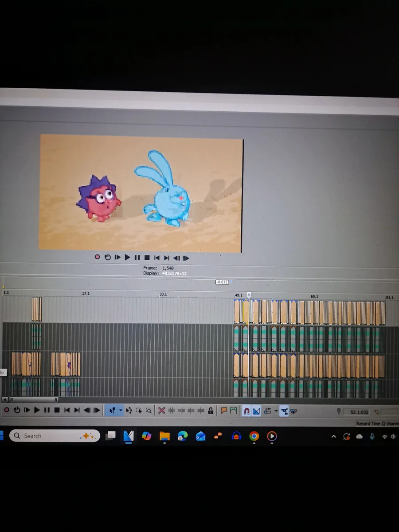Pause playback from the timeline transport bar
Viewport: 399px width, 532px height.
(47, 410)
